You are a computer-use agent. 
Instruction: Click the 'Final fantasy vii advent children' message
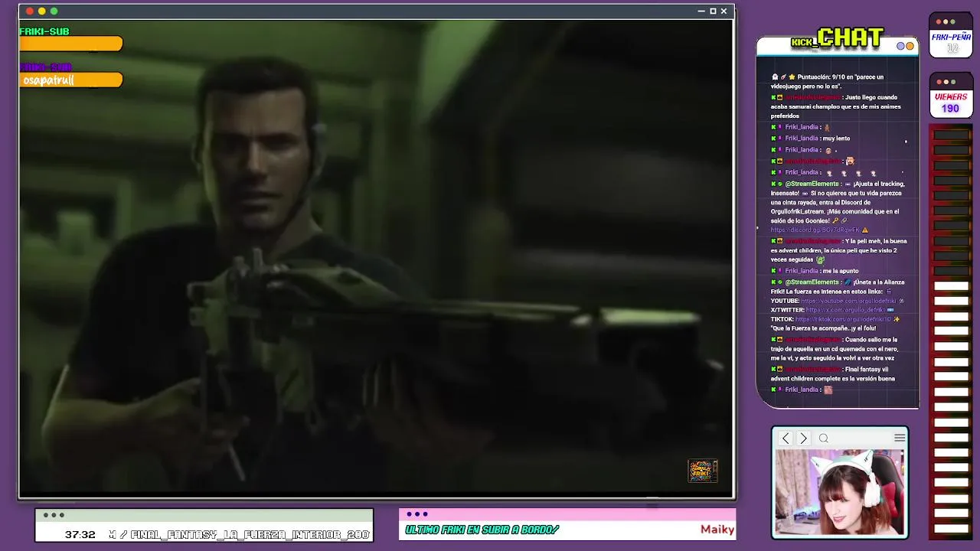(834, 374)
